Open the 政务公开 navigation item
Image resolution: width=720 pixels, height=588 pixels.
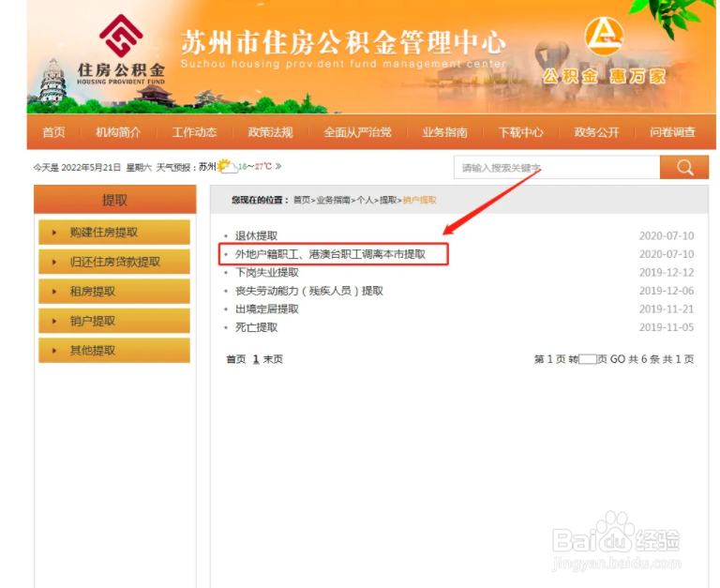pyautogui.click(x=596, y=132)
